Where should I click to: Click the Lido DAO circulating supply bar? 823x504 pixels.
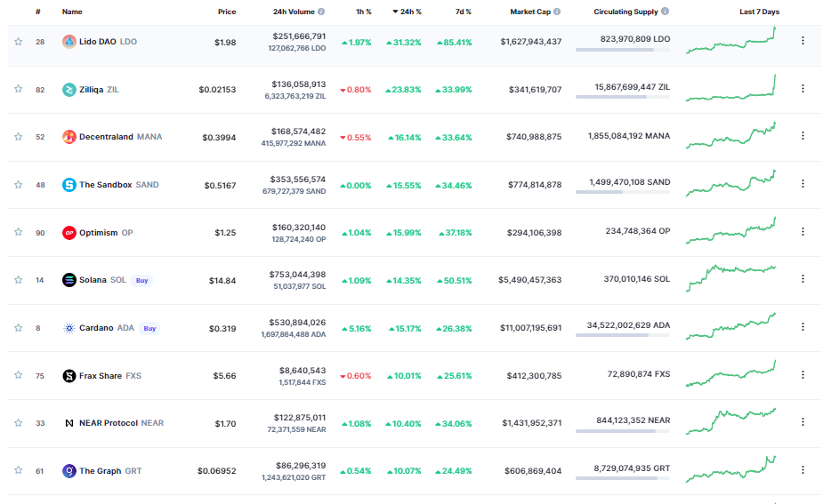pos(623,50)
